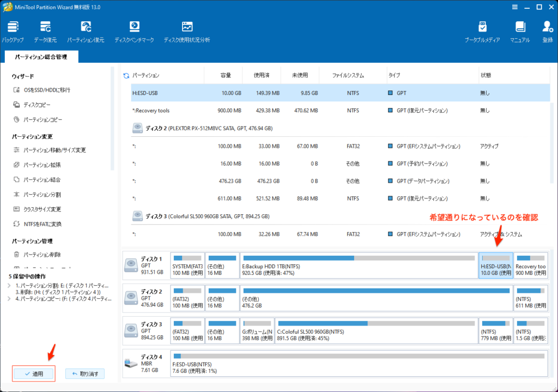Sort the list by the ファイルシステム column header
Screen dimensions: 558x392
(x=348, y=75)
